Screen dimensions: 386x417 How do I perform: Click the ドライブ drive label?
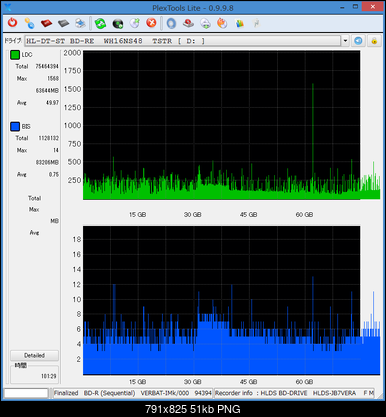[x=13, y=41]
